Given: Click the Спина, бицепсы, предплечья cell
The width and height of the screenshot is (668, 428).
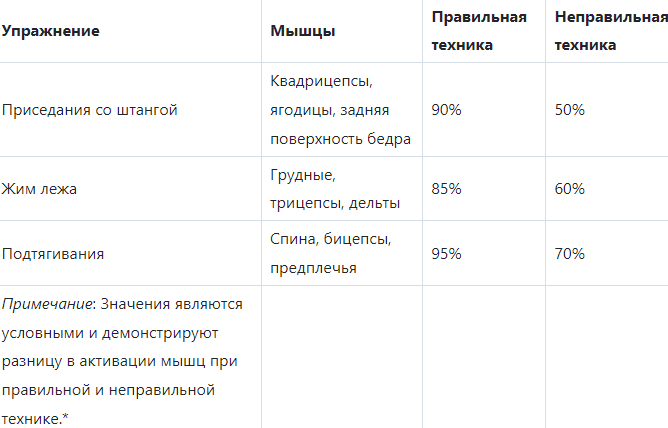Looking at the screenshot, I should pyautogui.click(x=331, y=253).
